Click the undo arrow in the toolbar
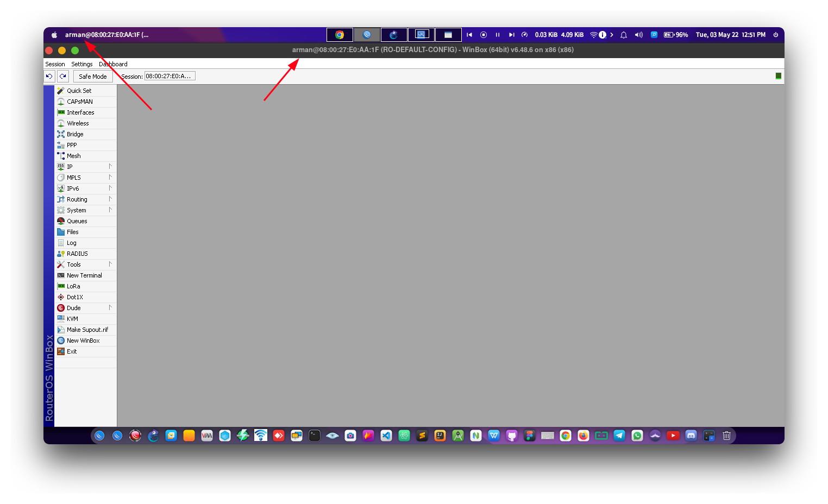Screen dimensions: 828x504 click(x=49, y=76)
